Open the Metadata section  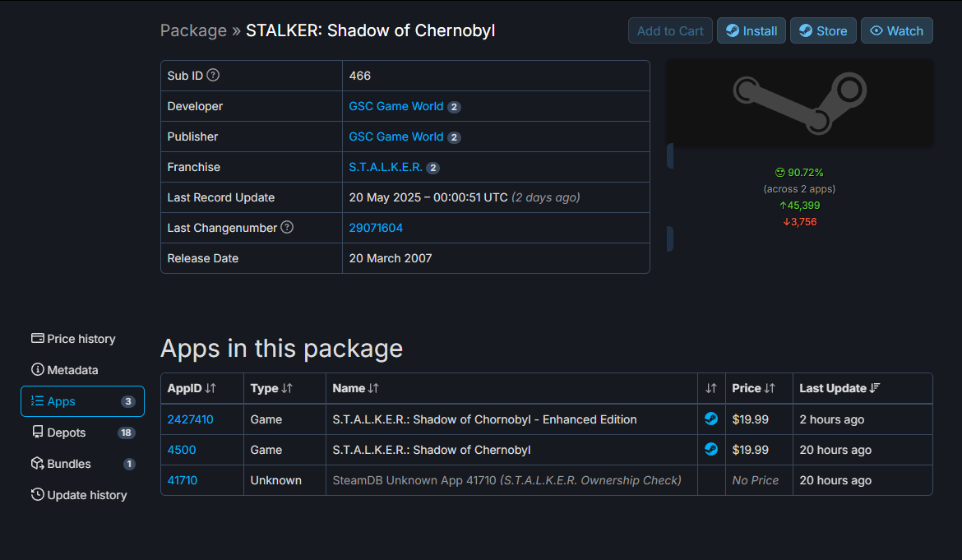(65, 370)
